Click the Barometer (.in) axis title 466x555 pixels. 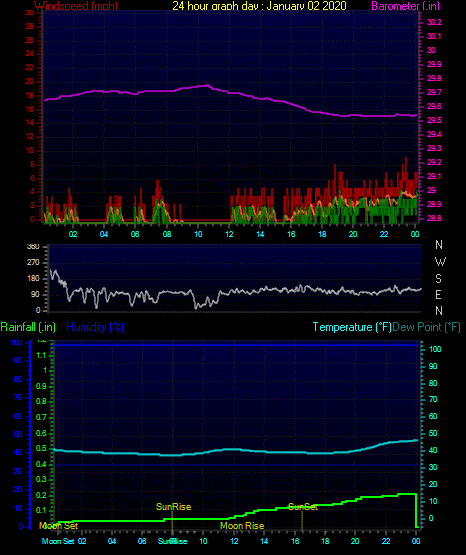coord(405,6)
